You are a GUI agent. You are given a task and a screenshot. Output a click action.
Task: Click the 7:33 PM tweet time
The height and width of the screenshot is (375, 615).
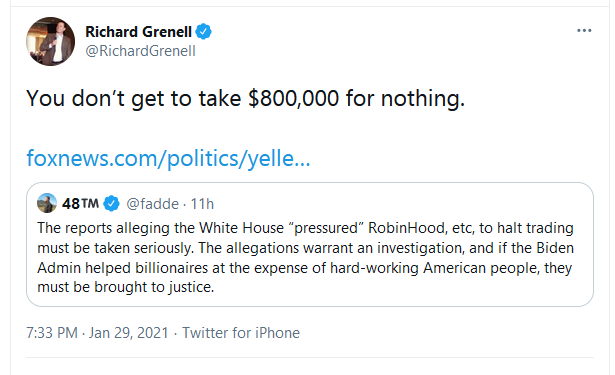52,333
